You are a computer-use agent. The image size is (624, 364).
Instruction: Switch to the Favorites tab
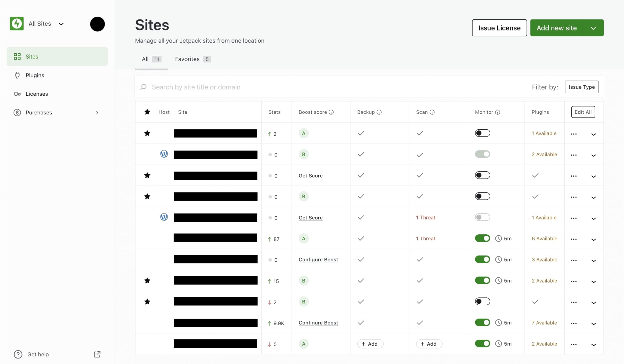coord(187,59)
